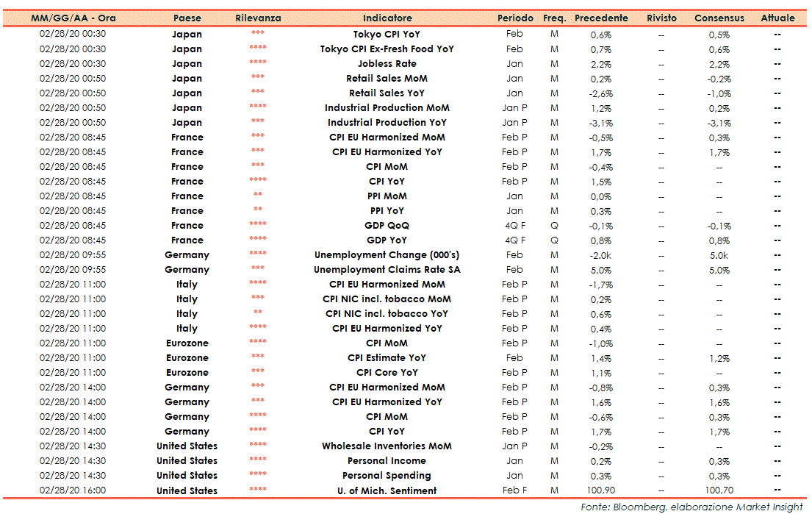The width and height of the screenshot is (812, 514).
Task: Click the Consensus column header
Action: point(719,18)
